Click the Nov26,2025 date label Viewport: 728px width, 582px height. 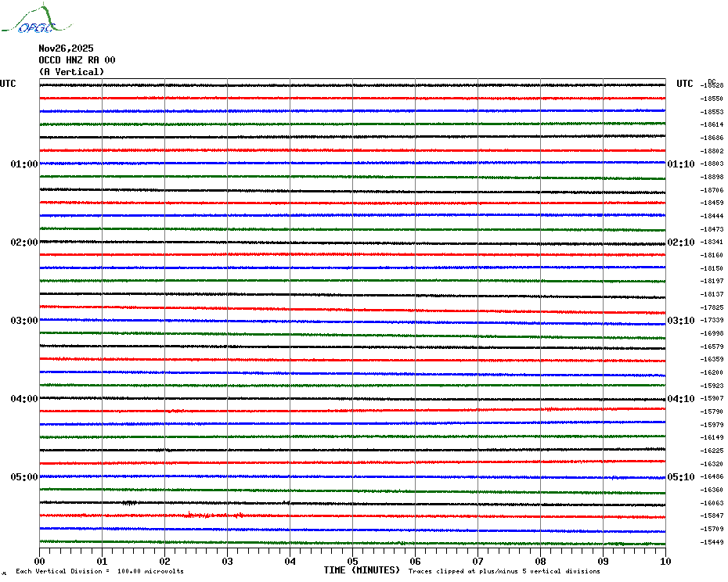click(66, 48)
